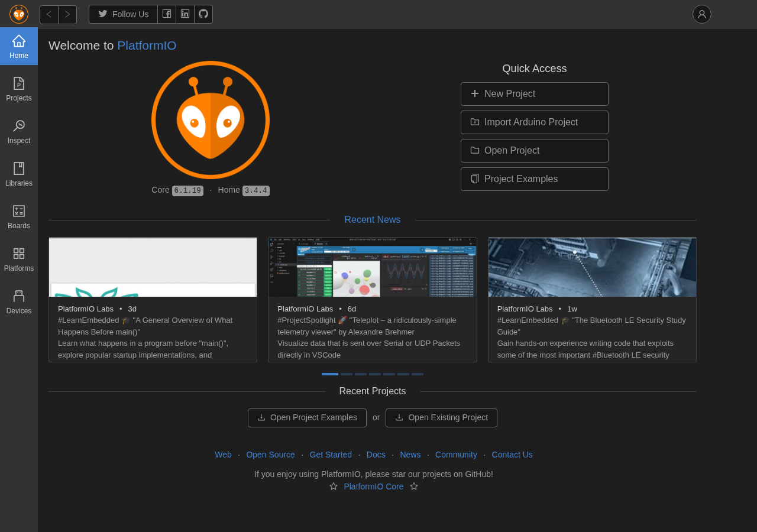The width and height of the screenshot is (757, 532).
Task: Click the star icon right of PlatformIO Core
Action: (x=414, y=486)
